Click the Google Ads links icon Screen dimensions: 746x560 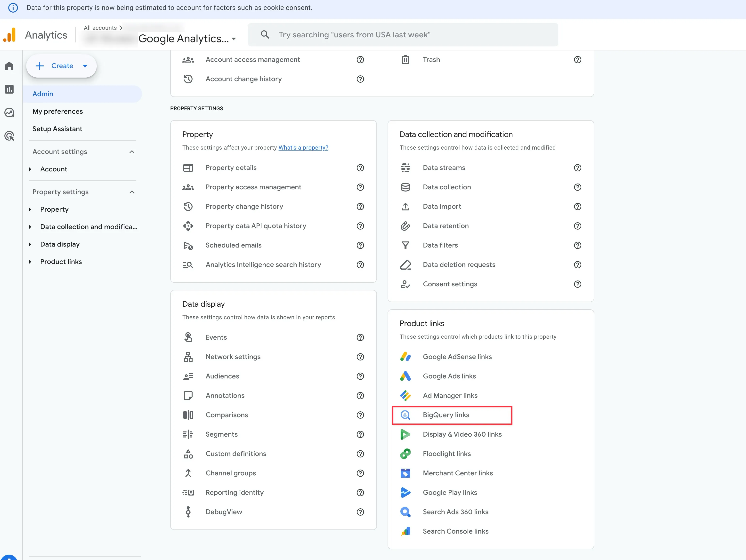(x=405, y=376)
